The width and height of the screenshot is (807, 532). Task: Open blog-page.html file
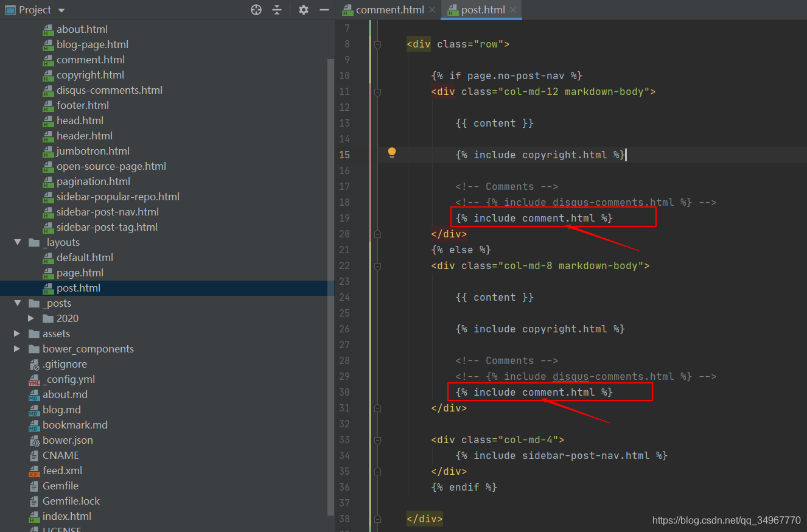point(93,44)
